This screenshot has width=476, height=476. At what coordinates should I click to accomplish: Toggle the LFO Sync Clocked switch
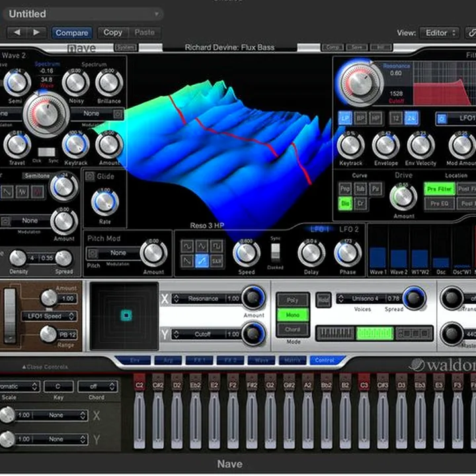[x=275, y=253]
